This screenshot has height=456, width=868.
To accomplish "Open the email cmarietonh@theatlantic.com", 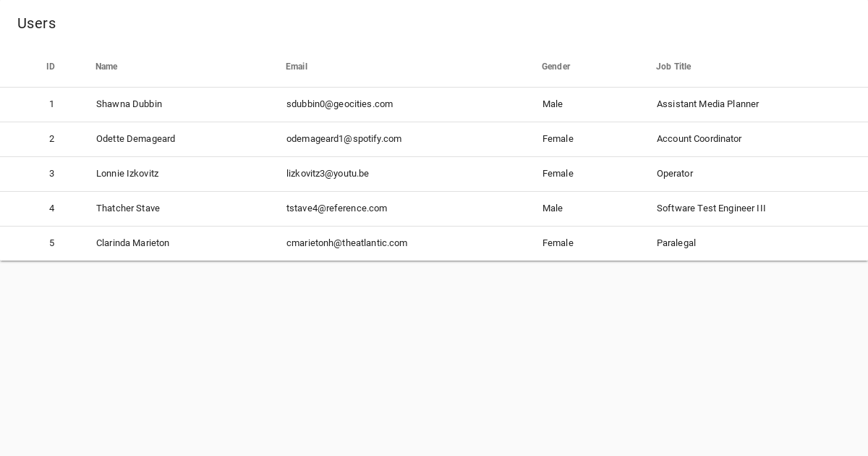I will click(x=346, y=243).
